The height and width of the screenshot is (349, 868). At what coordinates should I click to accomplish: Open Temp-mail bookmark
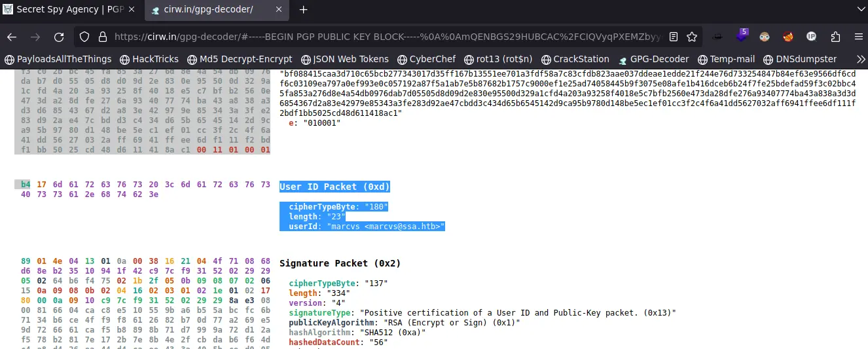pyautogui.click(x=726, y=59)
